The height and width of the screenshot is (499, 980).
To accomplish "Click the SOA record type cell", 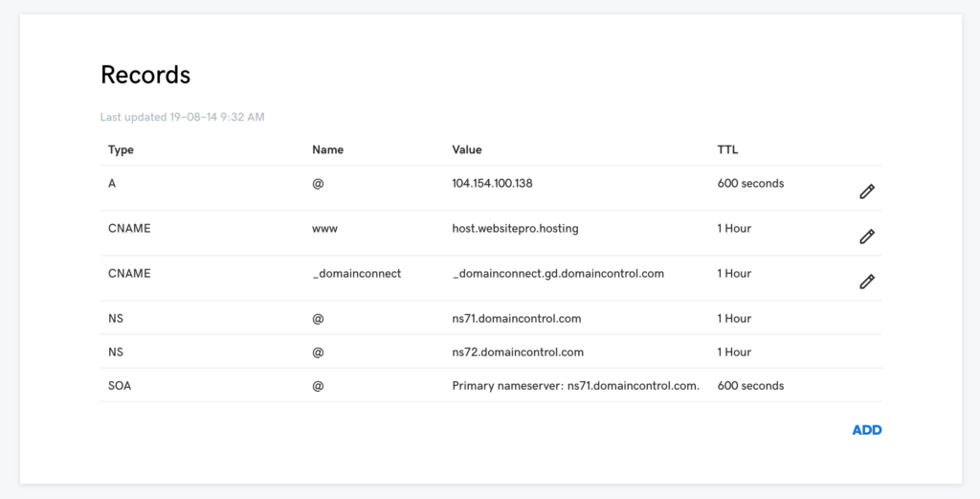I will click(x=120, y=386).
